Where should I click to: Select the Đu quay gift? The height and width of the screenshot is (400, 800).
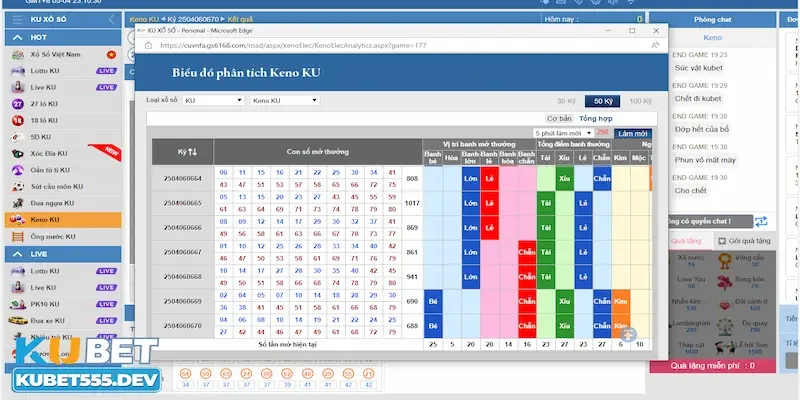[744, 326]
